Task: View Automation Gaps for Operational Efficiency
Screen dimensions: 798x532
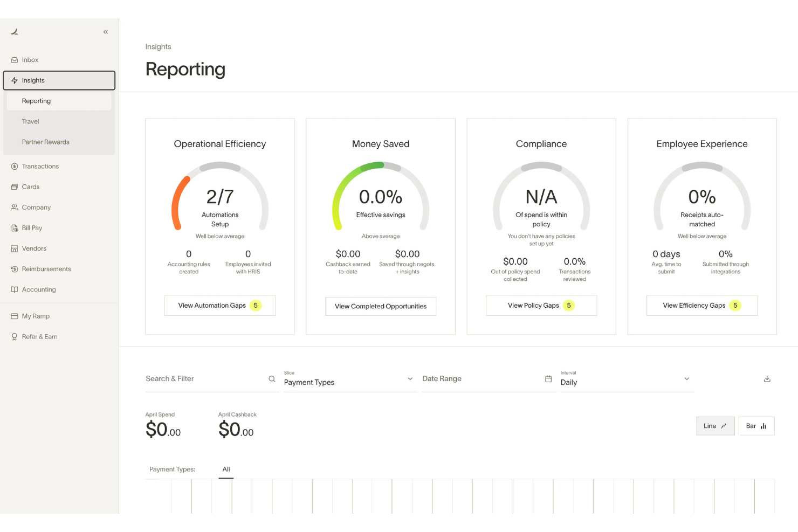Action: [219, 305]
